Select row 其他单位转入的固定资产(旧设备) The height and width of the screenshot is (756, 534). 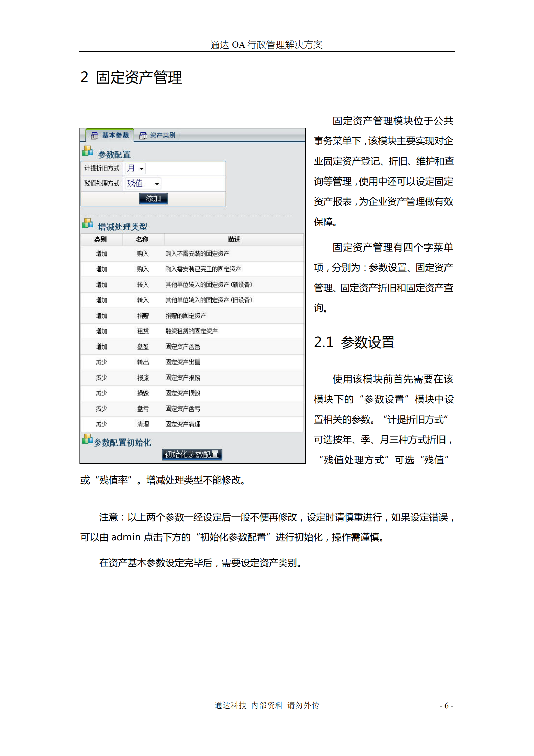click(x=192, y=300)
